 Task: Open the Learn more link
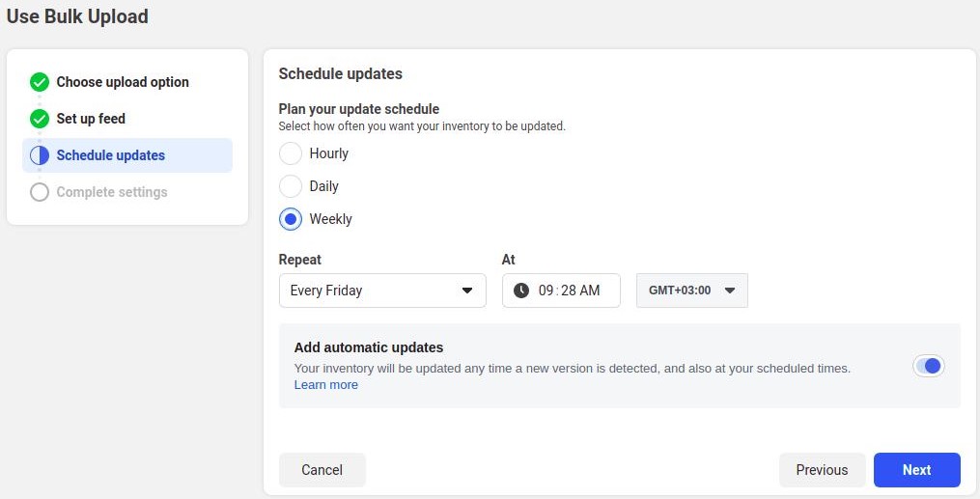pyautogui.click(x=326, y=385)
